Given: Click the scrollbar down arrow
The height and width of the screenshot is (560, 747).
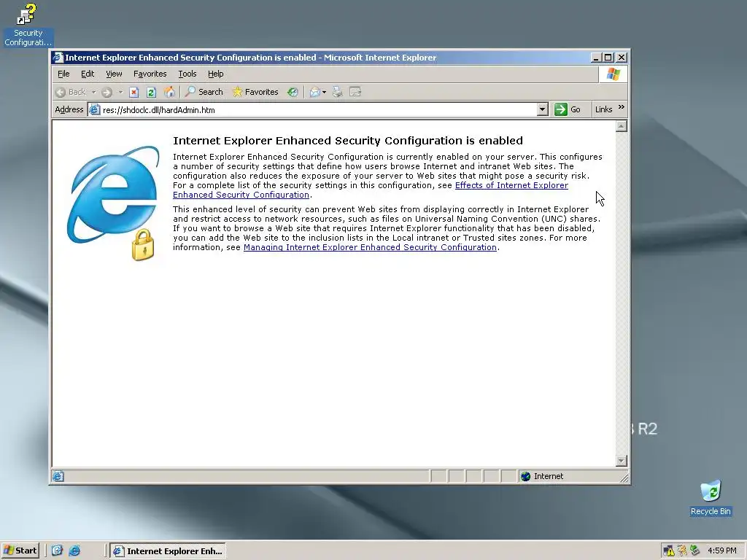Looking at the screenshot, I should (622, 461).
